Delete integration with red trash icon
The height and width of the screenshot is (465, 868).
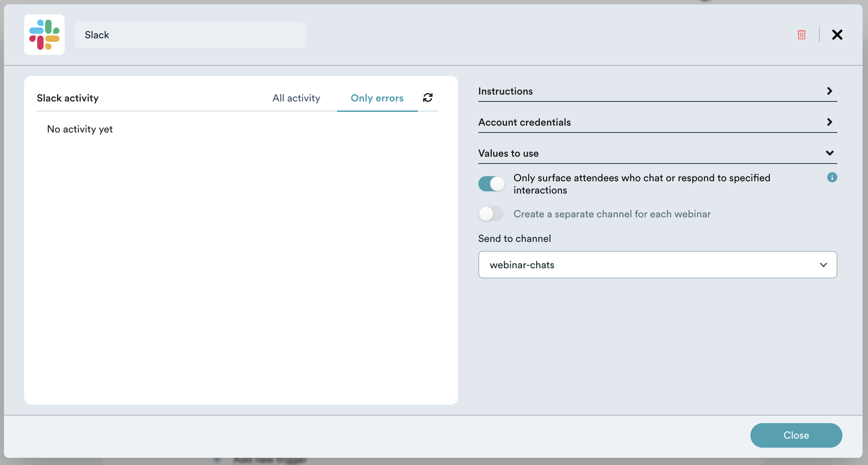pos(802,35)
